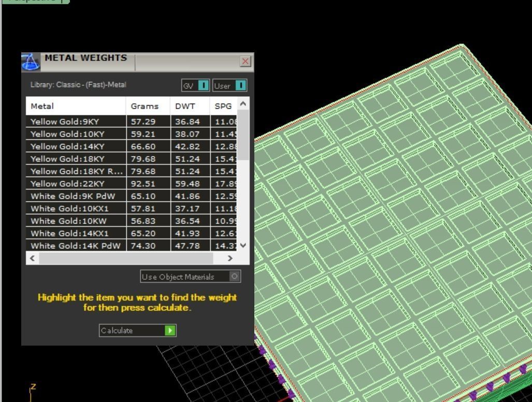Toggle the User library switch
Viewport: 532px width, 402px height.
(229, 85)
